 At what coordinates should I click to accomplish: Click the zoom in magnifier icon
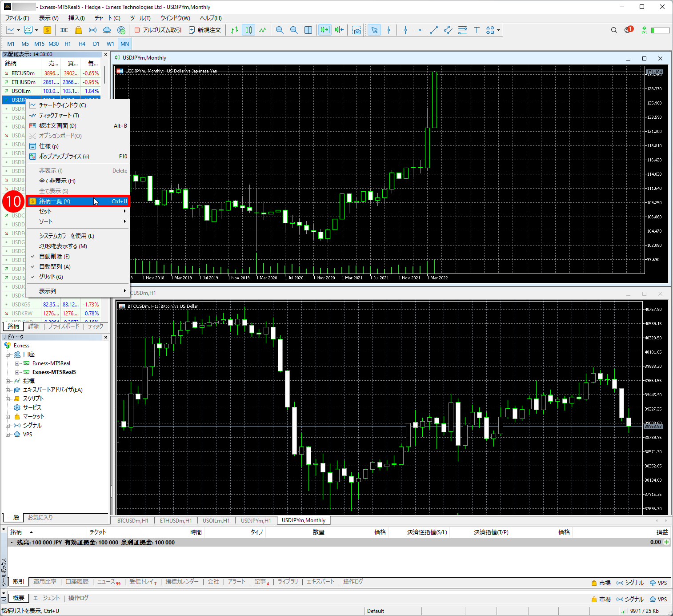pyautogui.click(x=280, y=30)
